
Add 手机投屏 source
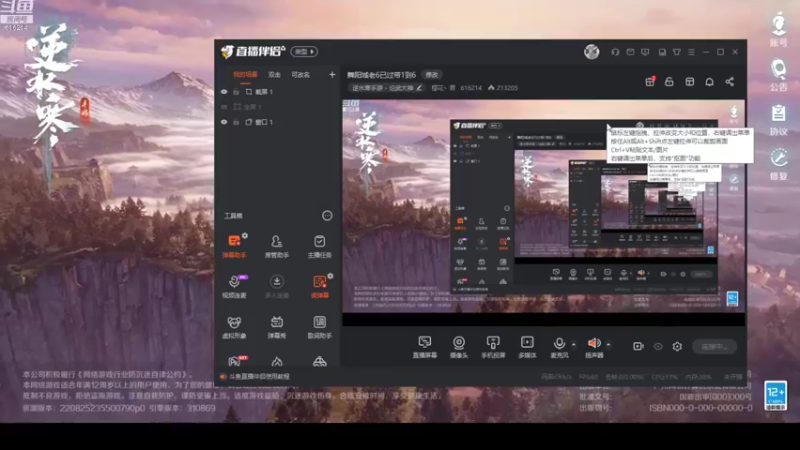[493, 347]
